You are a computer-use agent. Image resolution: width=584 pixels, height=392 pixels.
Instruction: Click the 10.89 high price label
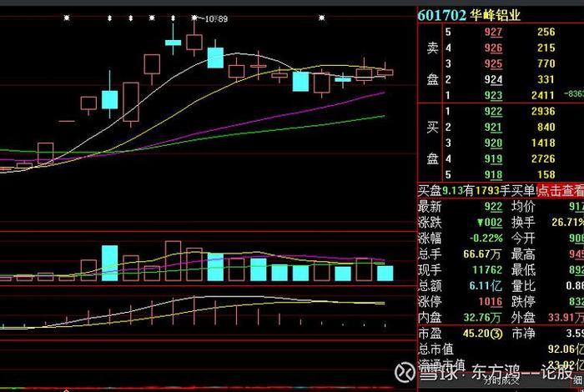216,18
